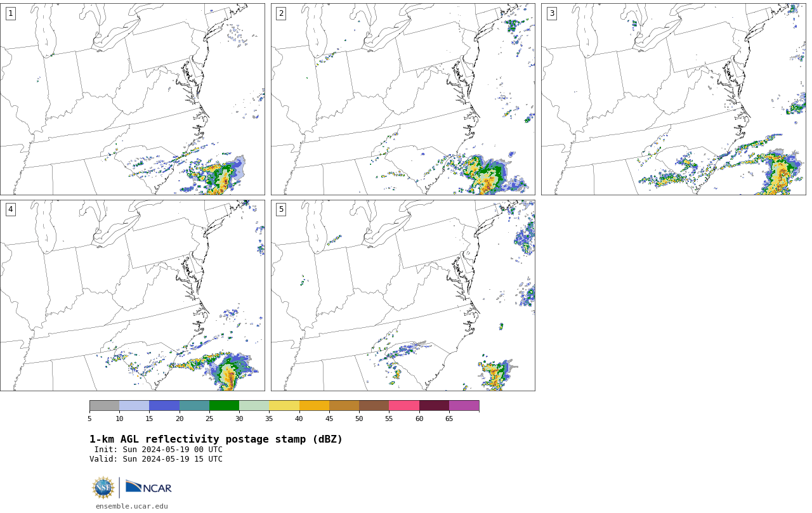This screenshot has width=812, height=513.
Task: Click the number 1 panel label
Action: 10,13
